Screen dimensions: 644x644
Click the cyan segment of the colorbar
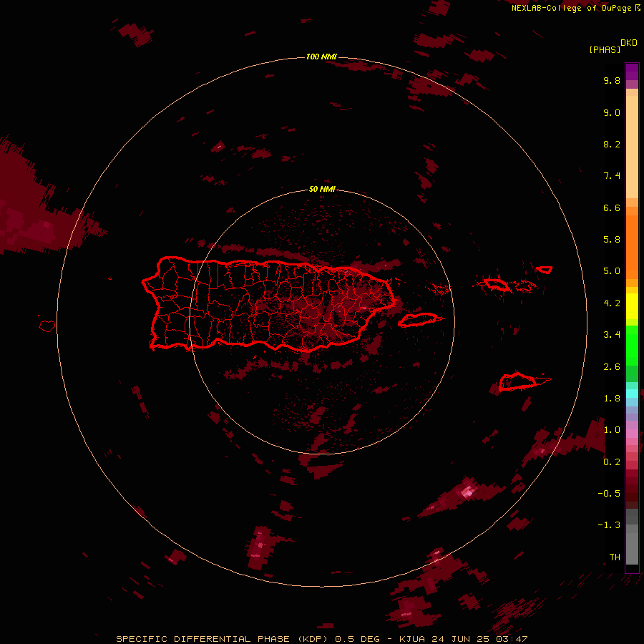632,394
